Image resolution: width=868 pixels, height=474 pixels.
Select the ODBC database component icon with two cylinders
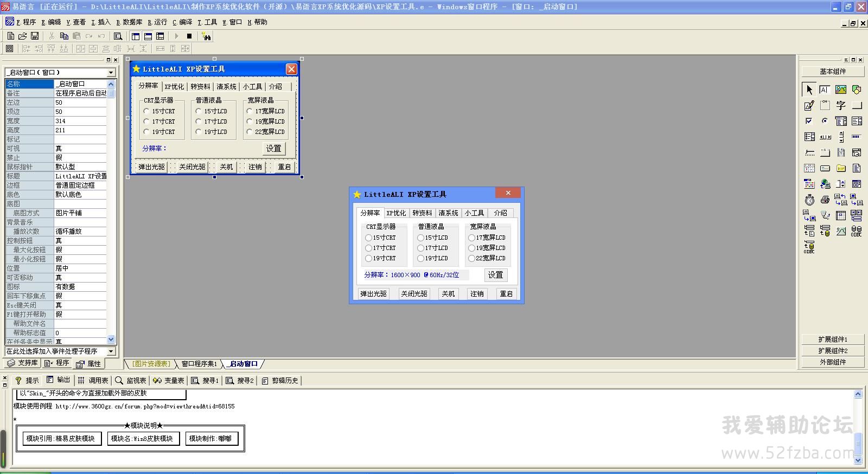click(x=857, y=231)
